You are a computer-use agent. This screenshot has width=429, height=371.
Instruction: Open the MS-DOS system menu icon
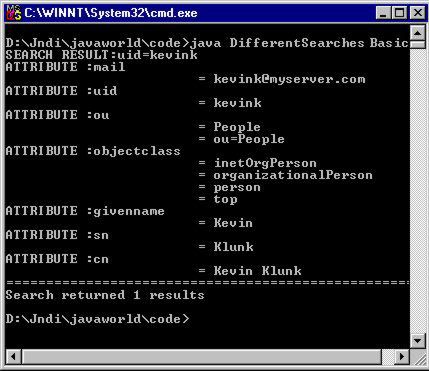tap(13, 13)
